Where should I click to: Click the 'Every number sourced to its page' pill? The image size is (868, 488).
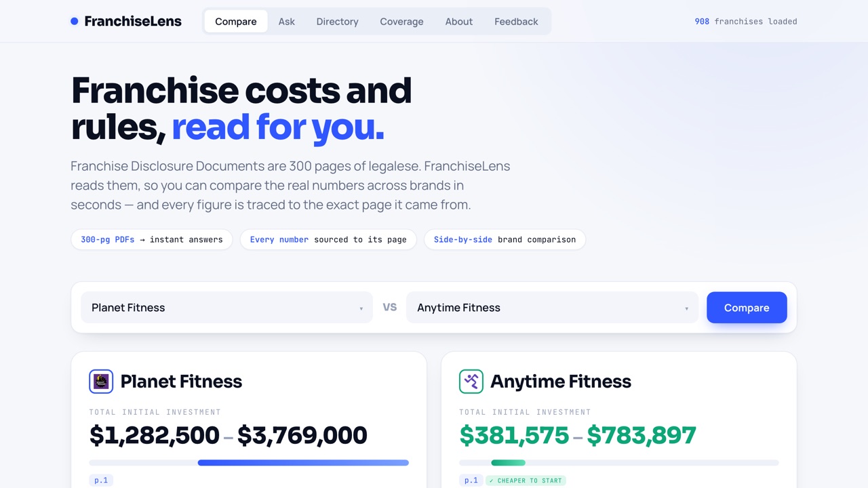(x=328, y=239)
